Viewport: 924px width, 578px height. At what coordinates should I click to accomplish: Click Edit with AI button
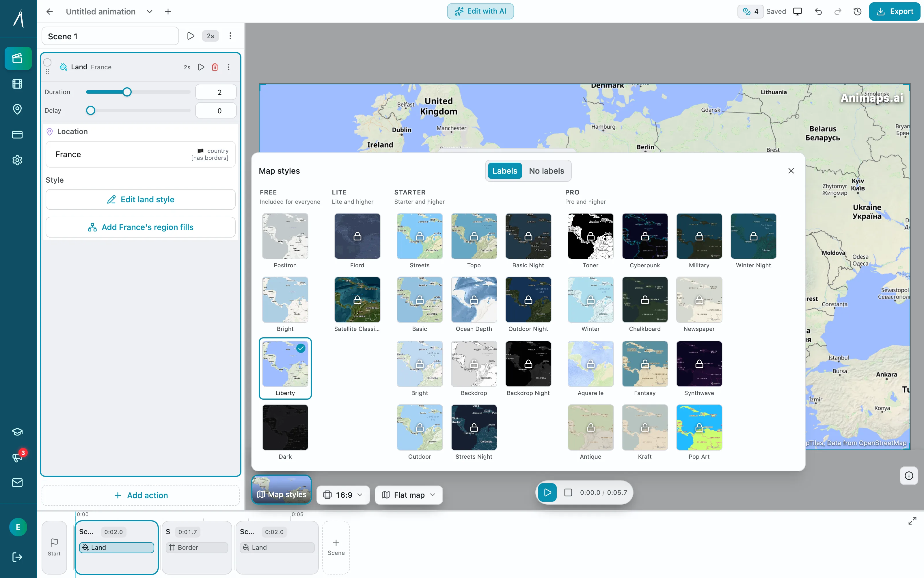click(x=480, y=11)
